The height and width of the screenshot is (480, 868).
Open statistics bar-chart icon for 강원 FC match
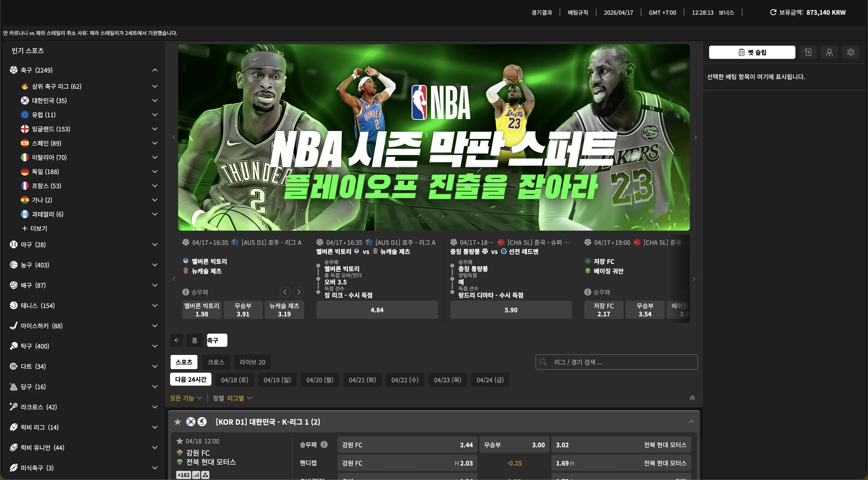(196, 475)
